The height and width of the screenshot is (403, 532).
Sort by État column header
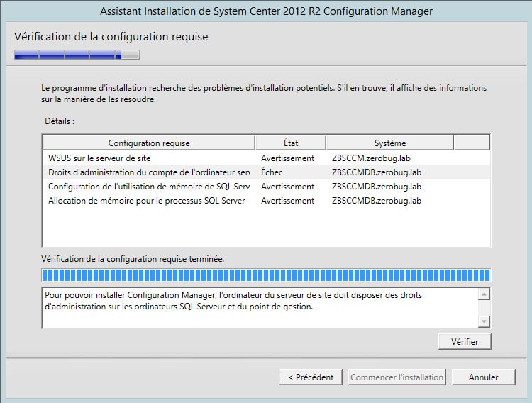tap(290, 143)
